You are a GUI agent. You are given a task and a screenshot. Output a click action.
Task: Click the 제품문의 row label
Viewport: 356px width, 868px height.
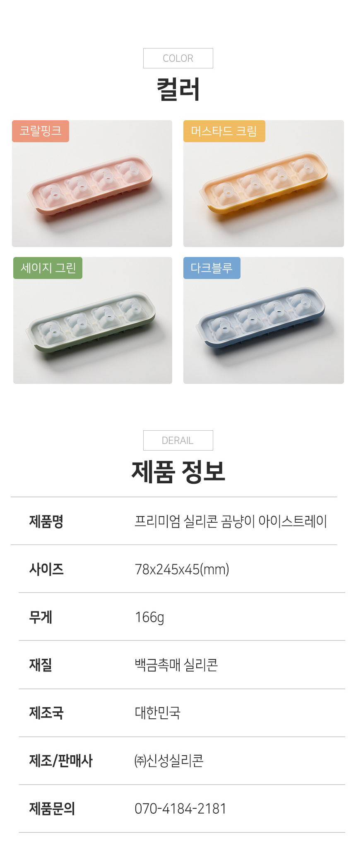tap(52, 809)
